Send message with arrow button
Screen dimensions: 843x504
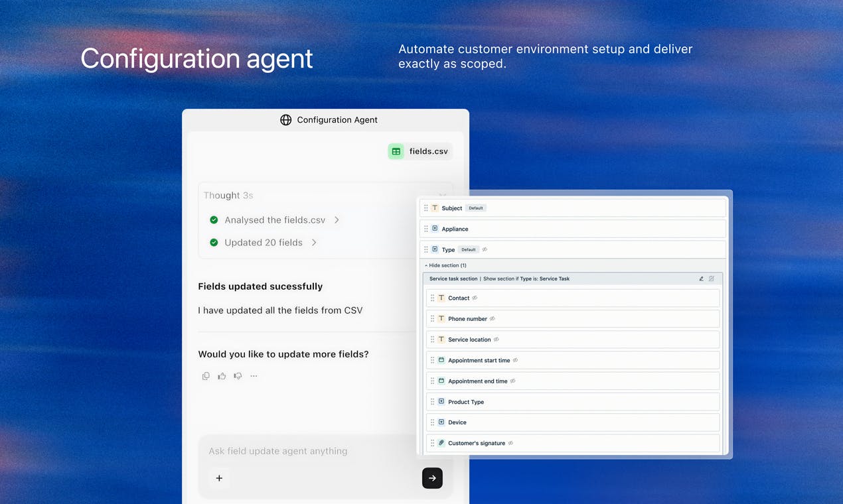click(432, 478)
